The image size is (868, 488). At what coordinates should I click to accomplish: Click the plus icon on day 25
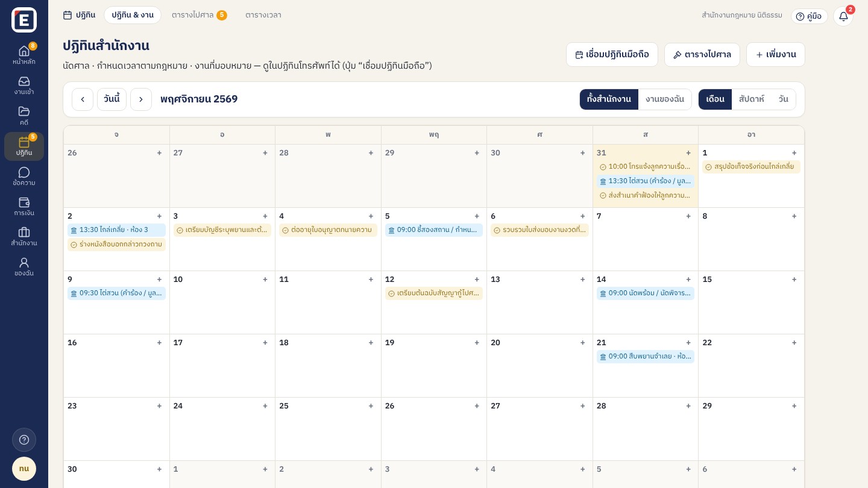371,406
